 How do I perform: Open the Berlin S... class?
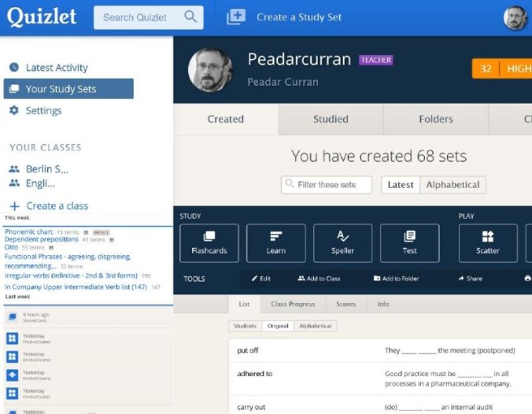click(47, 169)
